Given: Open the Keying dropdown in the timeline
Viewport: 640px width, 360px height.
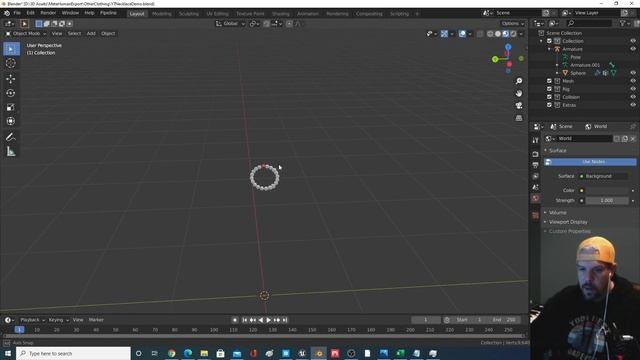Looking at the screenshot, I should point(59,320).
